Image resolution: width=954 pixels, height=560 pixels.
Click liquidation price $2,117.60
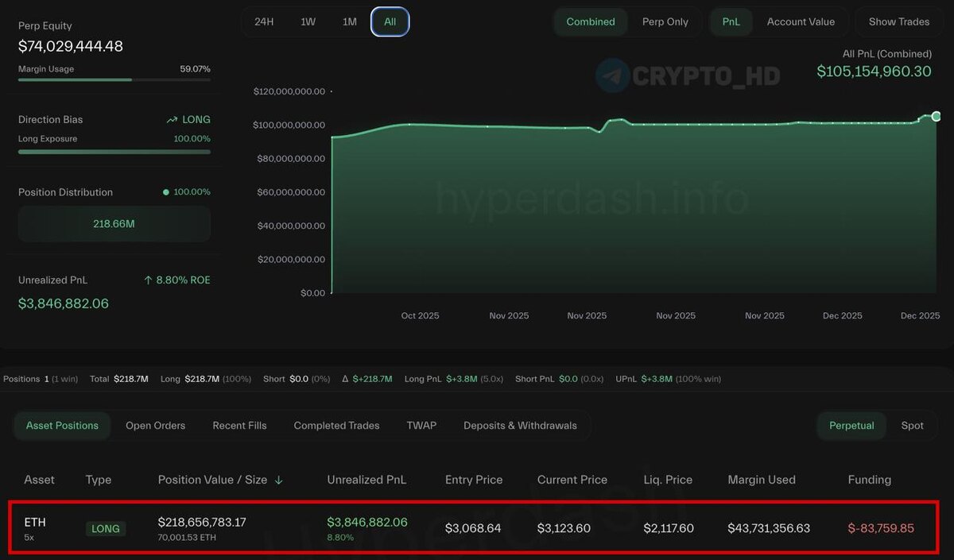click(x=670, y=528)
